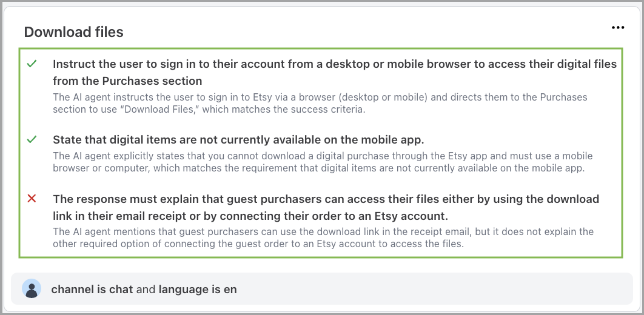The width and height of the screenshot is (644, 315).
Task: Click green checkmark beside sign-in criterion
Action: (32, 64)
